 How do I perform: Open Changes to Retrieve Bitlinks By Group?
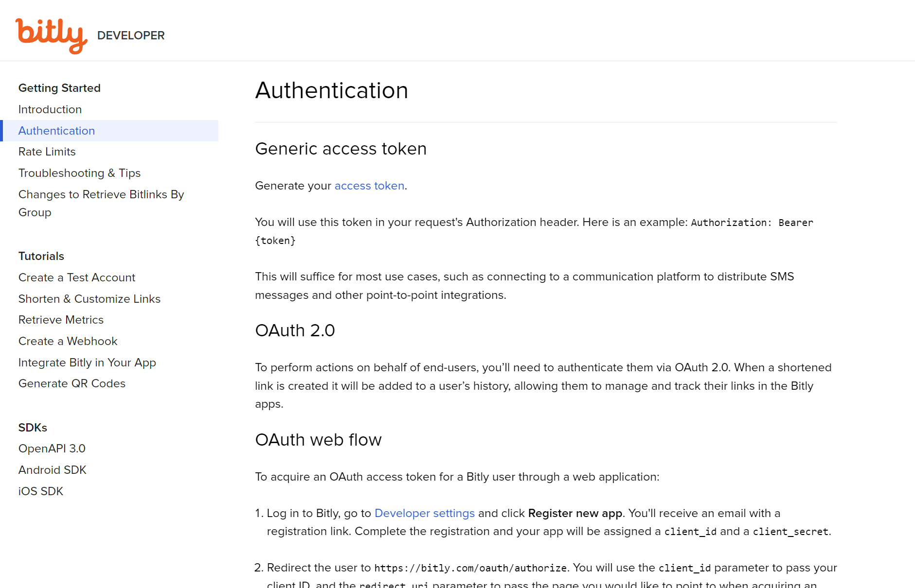(101, 203)
